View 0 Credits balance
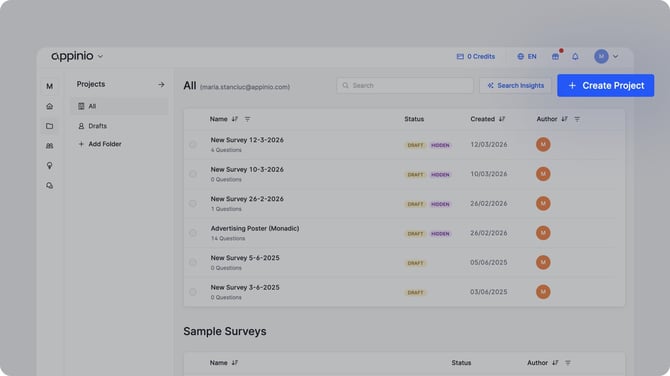This screenshot has width=670, height=376. point(476,56)
